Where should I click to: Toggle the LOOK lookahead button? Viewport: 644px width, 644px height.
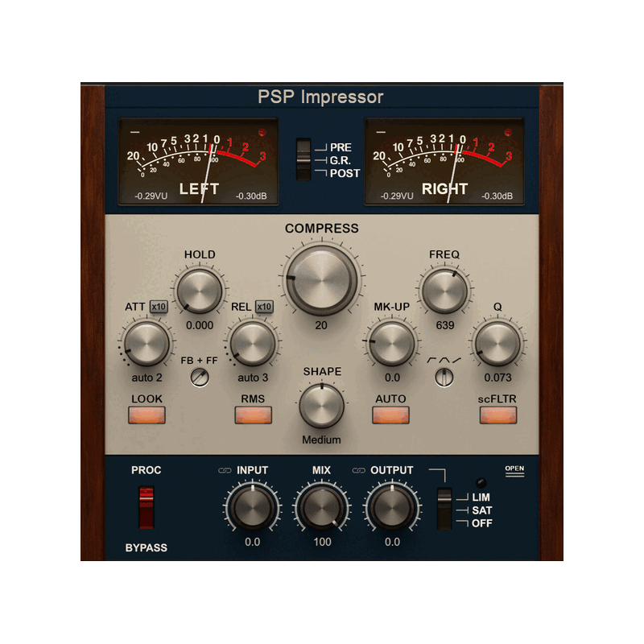(147, 415)
